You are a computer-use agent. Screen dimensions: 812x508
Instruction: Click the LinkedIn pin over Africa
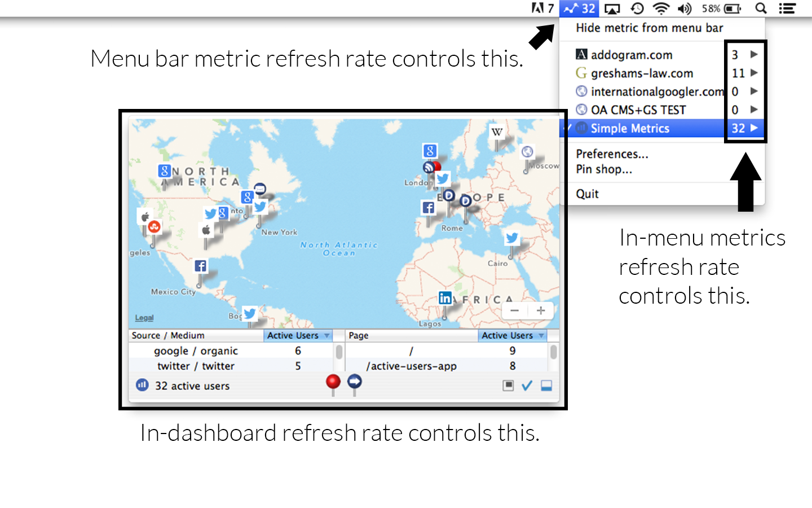(445, 298)
